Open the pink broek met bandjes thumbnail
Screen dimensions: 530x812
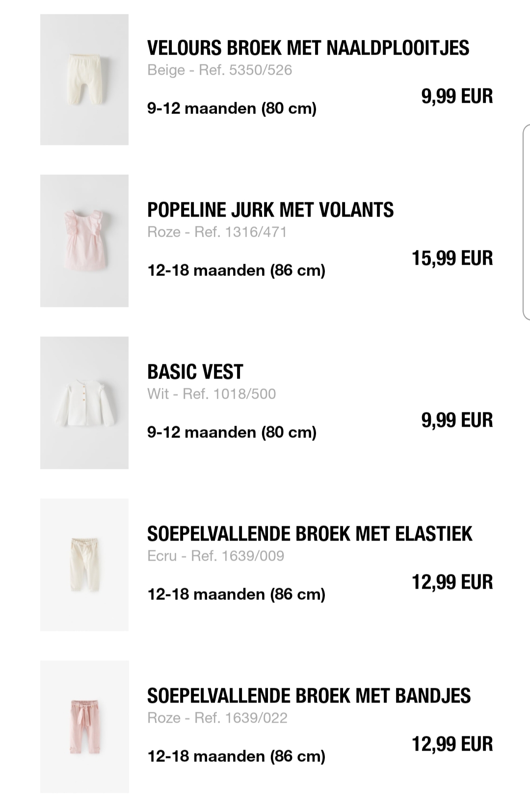[84, 727]
